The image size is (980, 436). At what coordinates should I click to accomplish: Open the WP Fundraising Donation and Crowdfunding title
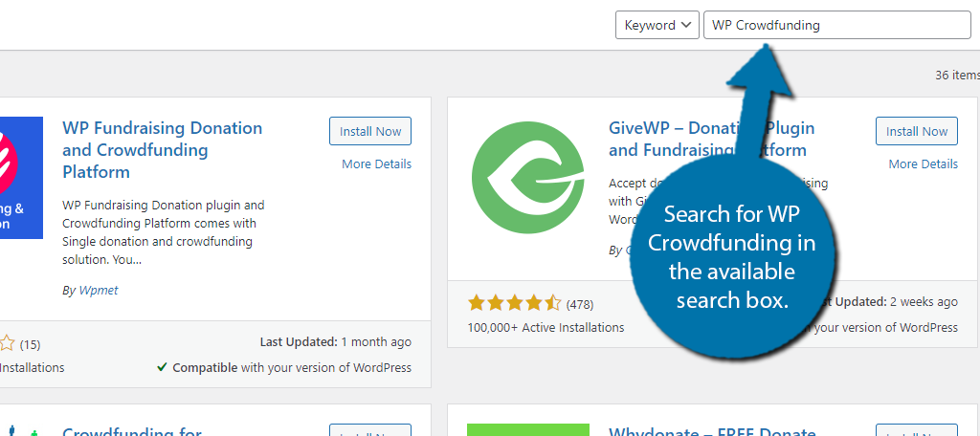[x=163, y=150]
